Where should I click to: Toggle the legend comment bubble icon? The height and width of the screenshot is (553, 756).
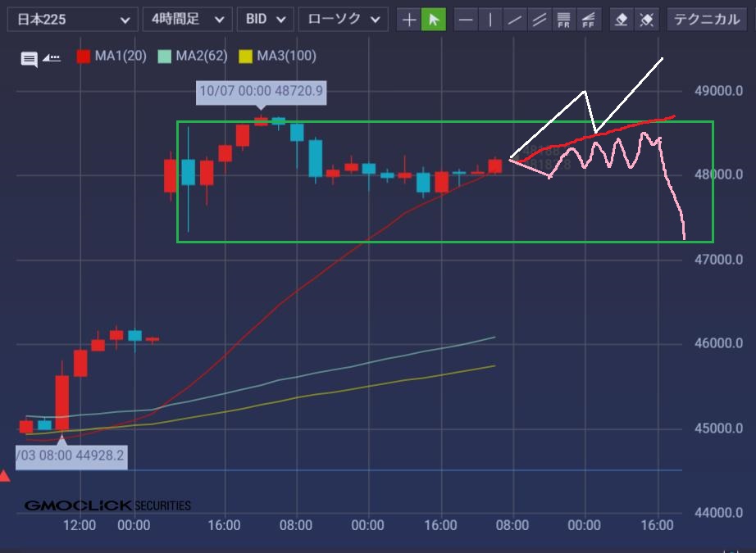(30, 58)
